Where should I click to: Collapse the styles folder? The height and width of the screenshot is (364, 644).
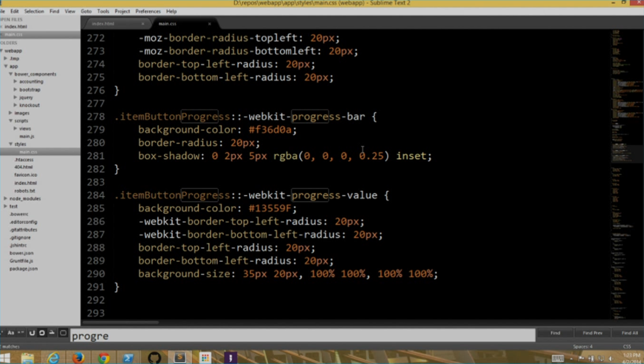(x=11, y=144)
